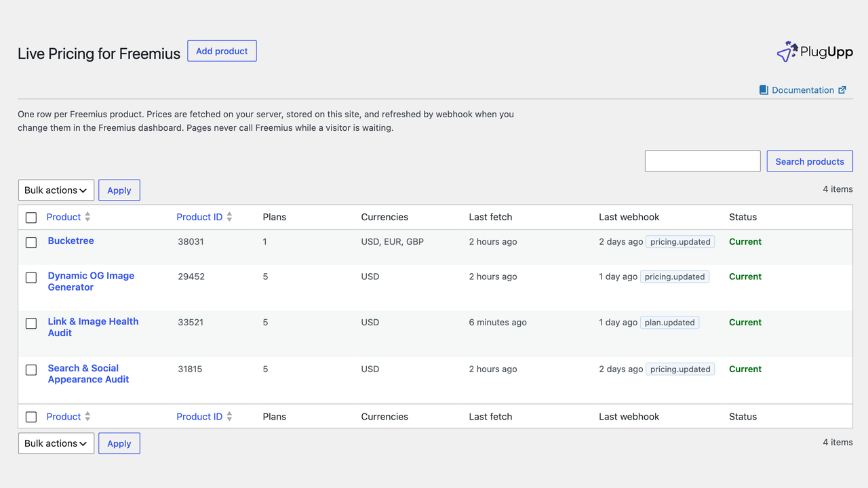Click product ID 29452

pos(191,277)
